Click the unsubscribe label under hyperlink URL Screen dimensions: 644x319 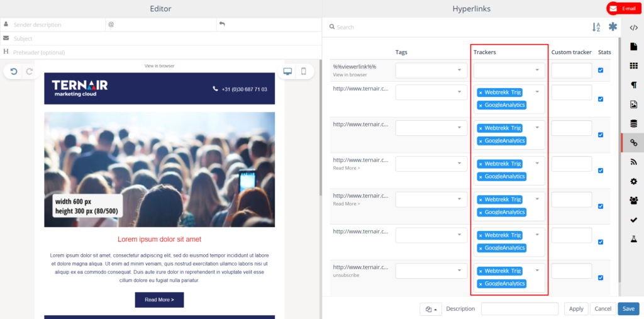347,275
